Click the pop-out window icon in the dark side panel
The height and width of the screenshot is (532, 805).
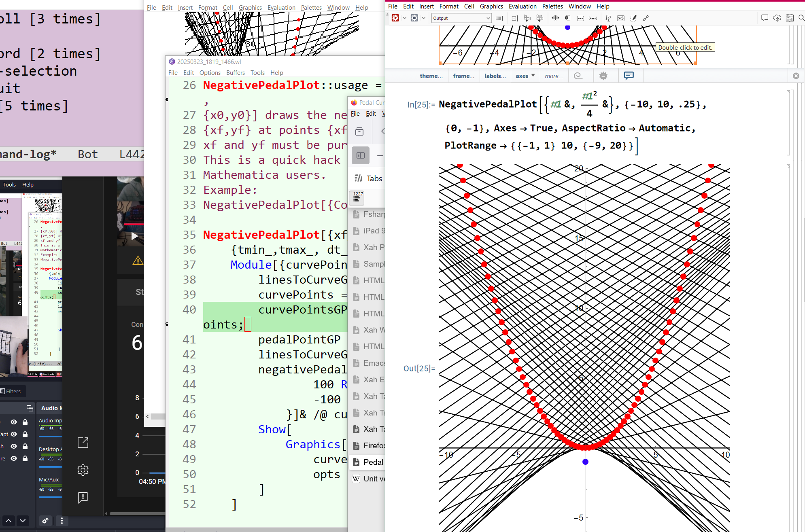pos(83,443)
